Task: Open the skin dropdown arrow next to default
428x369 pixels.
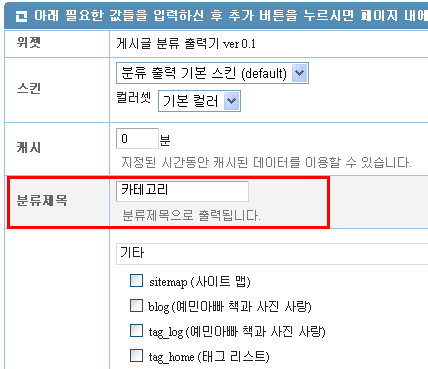Action: point(299,73)
